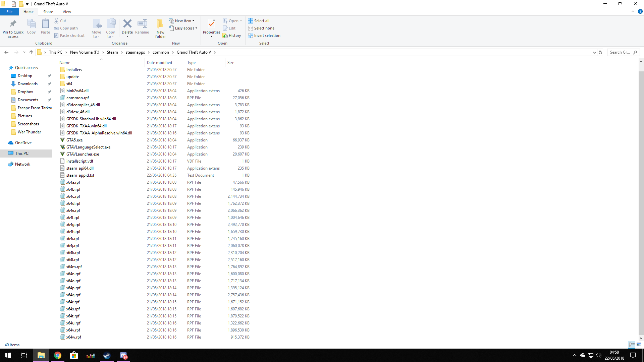Go up one folder level arrow
644x362 pixels.
pos(31,52)
